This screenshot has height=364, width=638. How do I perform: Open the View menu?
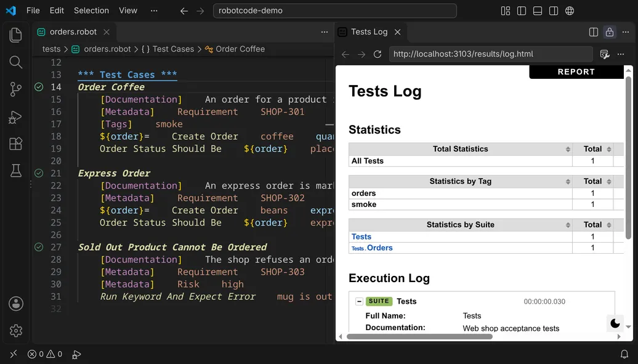point(127,10)
